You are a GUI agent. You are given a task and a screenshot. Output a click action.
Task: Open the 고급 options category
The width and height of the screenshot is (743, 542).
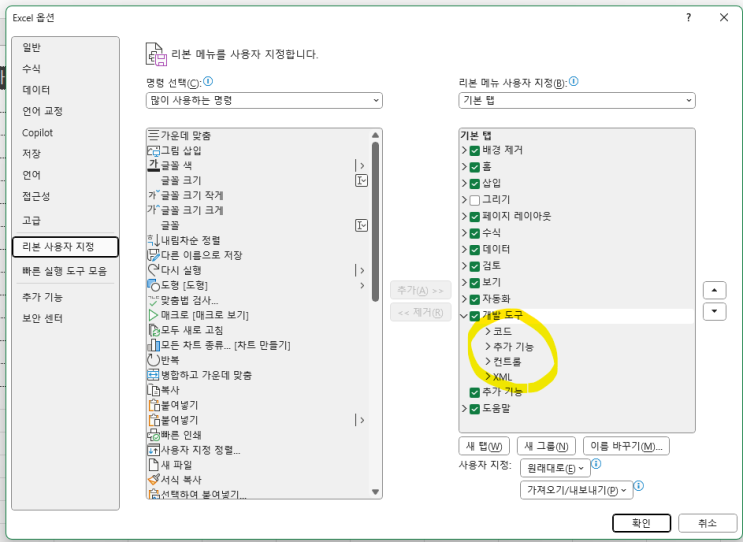pos(65,220)
